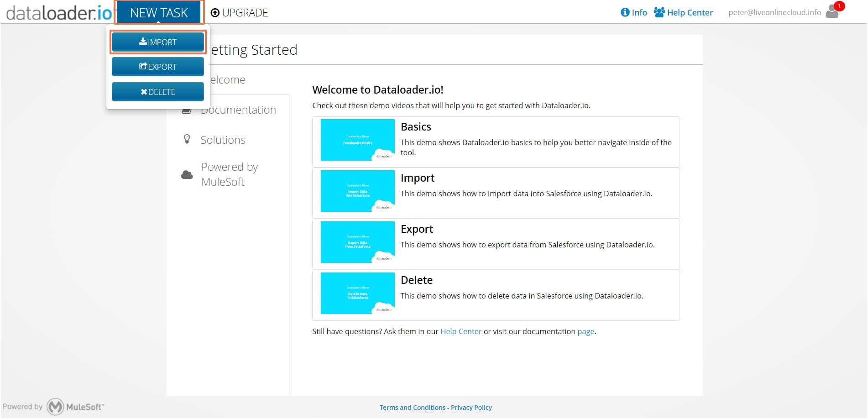Open Privacy Policy link
The width and height of the screenshot is (868, 419).
(x=471, y=408)
